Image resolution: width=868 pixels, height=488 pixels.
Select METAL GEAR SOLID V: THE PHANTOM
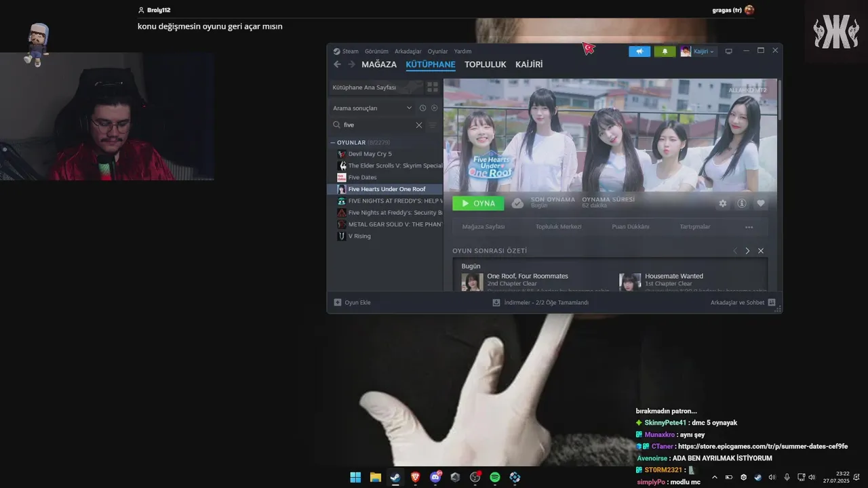386,224
